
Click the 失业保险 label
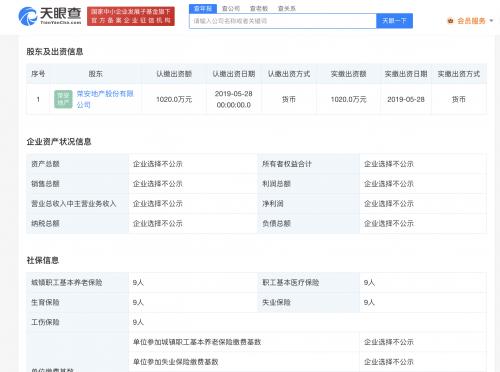(276, 302)
